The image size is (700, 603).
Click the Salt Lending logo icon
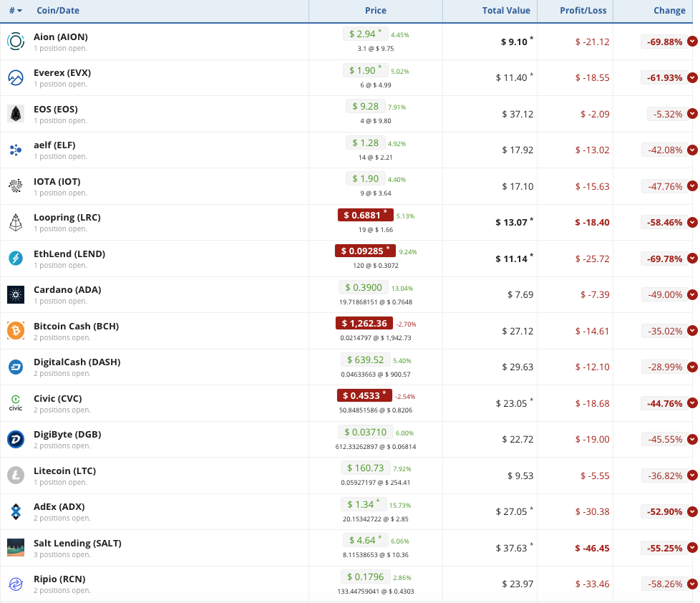16,548
